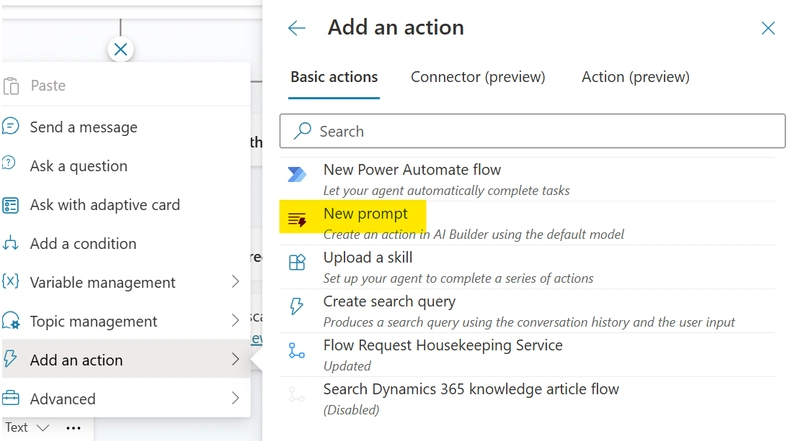
Task: Click the Ask a question icon
Action: tap(9, 163)
